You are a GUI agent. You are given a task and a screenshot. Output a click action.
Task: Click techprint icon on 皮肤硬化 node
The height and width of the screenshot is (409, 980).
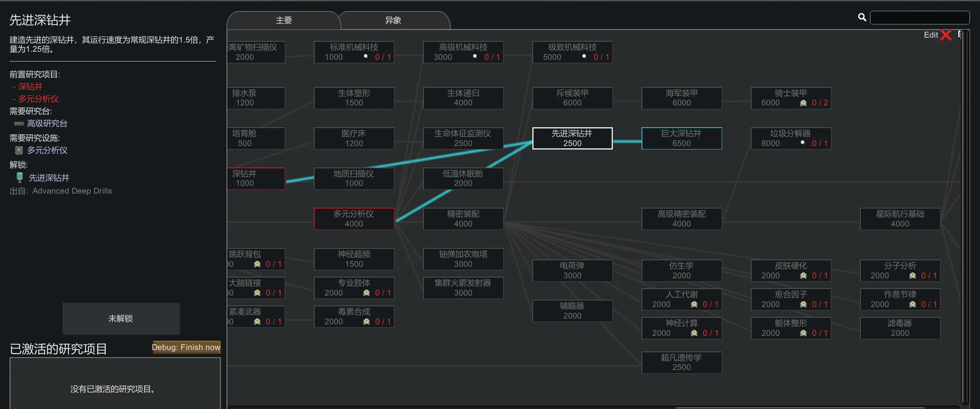tap(803, 276)
